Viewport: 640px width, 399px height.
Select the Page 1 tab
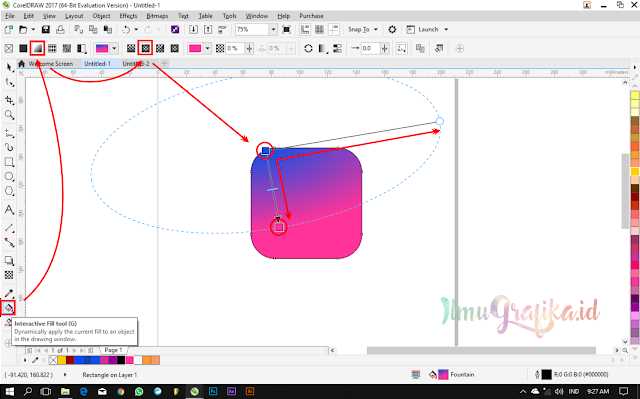tap(113, 350)
